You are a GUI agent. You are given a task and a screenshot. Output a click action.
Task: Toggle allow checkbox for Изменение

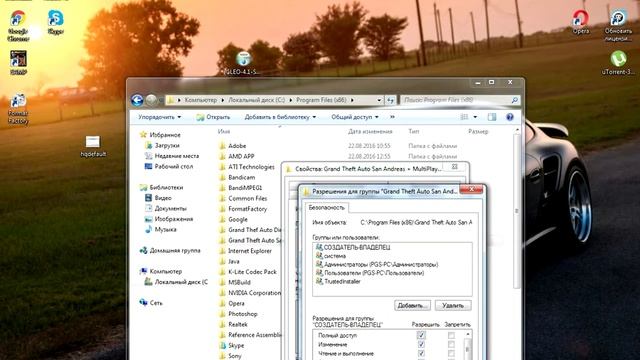421,344
